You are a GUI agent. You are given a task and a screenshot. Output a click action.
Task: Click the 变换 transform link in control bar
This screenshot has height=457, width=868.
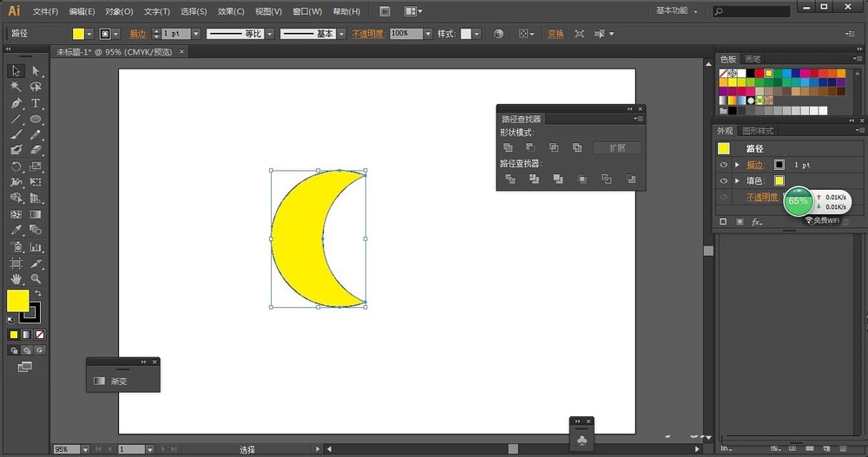tap(556, 34)
